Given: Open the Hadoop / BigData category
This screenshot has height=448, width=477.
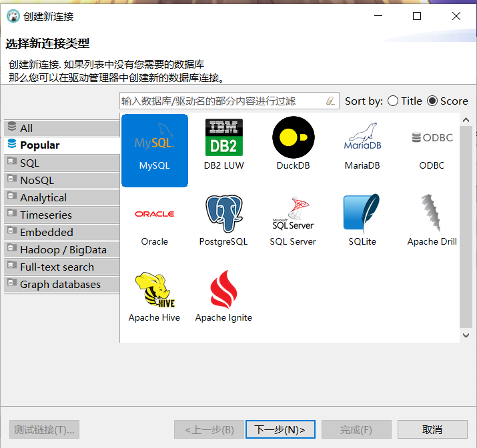Looking at the screenshot, I should point(62,249).
